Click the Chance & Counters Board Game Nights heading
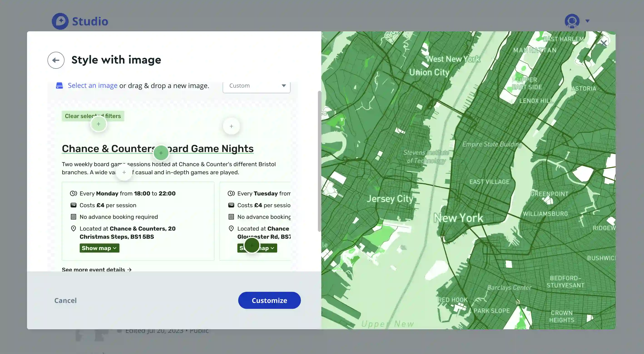 158,149
